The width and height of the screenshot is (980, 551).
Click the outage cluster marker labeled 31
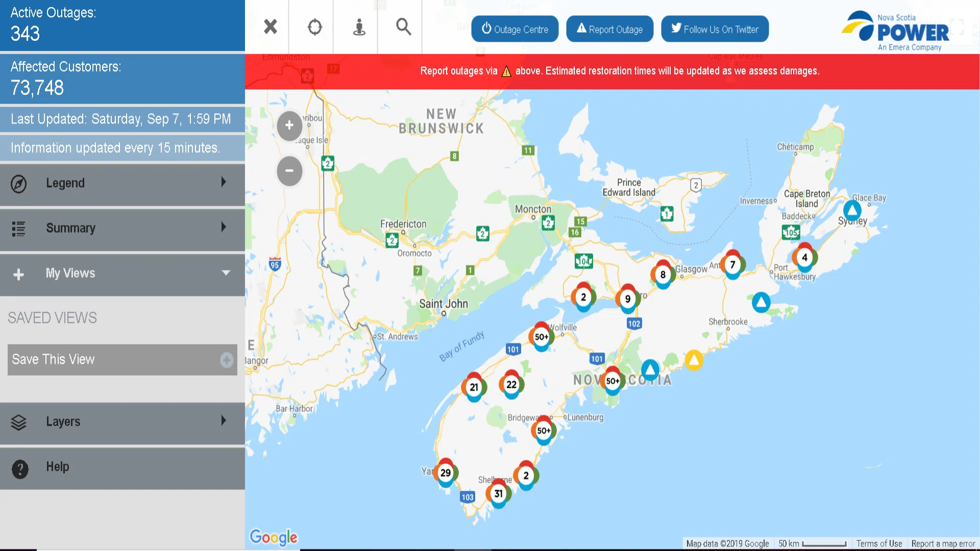click(498, 494)
